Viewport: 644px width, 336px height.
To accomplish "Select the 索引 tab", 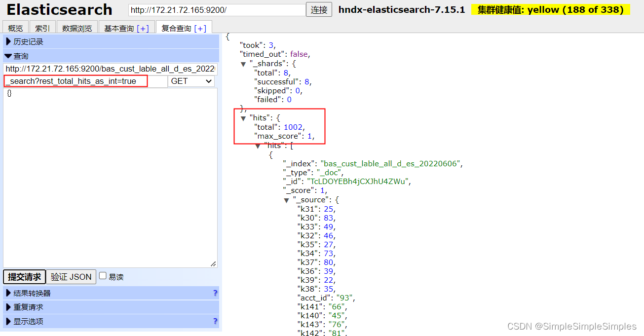I will [42, 28].
